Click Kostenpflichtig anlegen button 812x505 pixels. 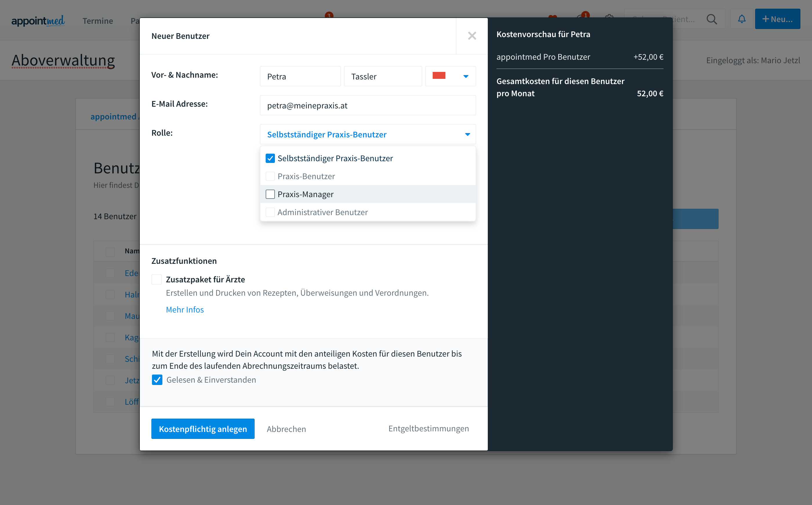pyautogui.click(x=203, y=428)
